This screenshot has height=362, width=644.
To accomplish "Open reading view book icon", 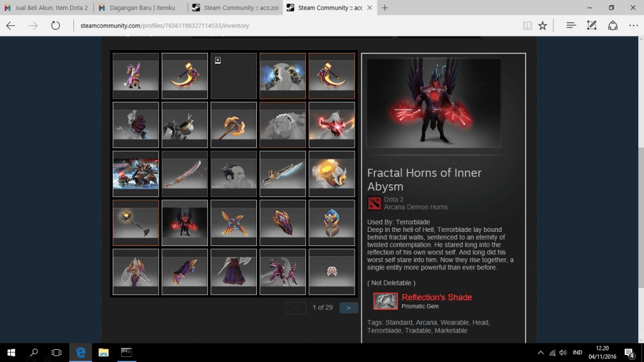I will click(x=527, y=26).
